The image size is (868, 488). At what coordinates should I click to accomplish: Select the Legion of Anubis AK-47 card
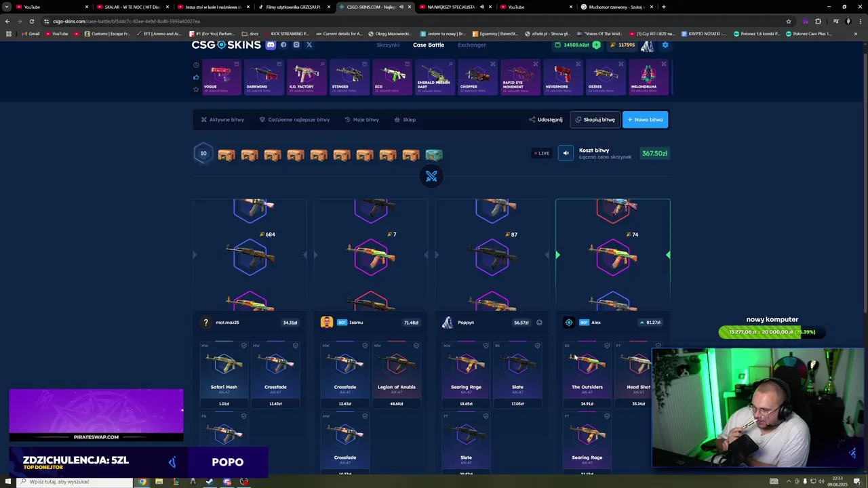pos(397,375)
